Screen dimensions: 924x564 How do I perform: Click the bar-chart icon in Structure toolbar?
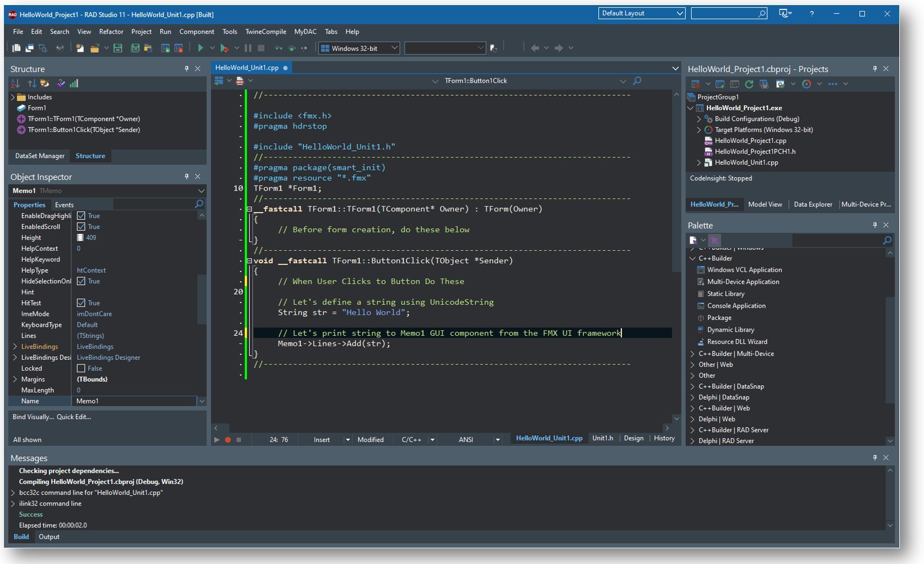click(74, 83)
